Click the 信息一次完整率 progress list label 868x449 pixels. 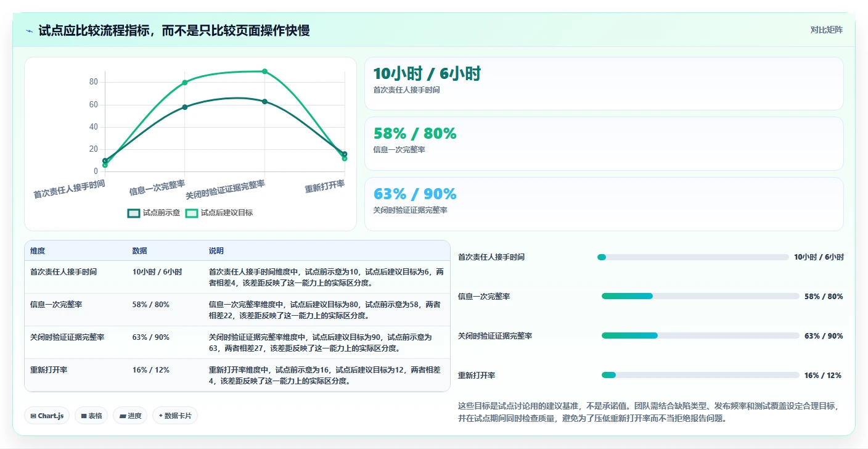(x=484, y=297)
